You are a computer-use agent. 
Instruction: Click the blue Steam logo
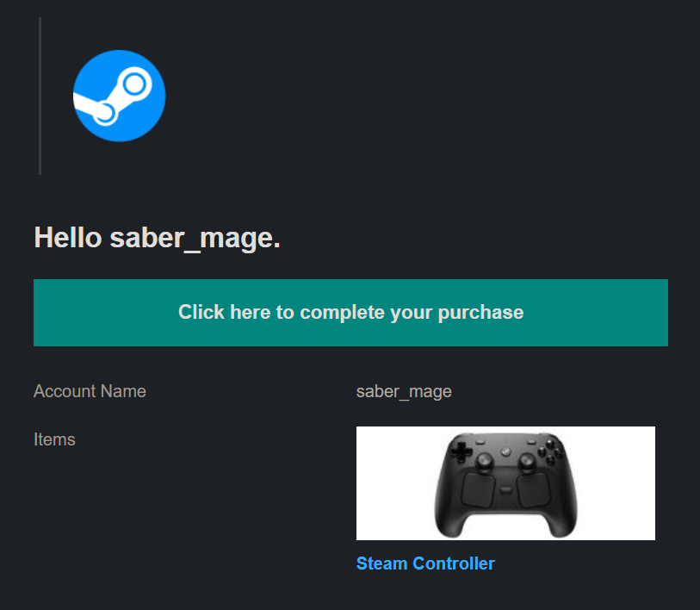tap(119, 96)
